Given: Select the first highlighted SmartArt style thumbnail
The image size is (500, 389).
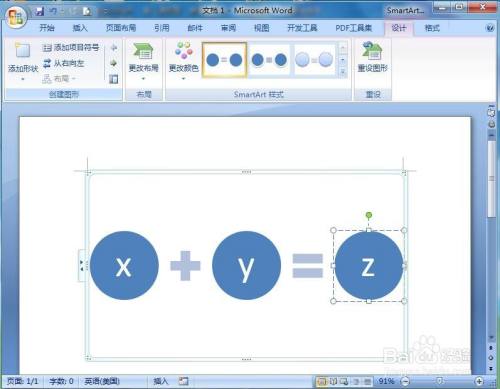Looking at the screenshot, I should [x=224, y=60].
